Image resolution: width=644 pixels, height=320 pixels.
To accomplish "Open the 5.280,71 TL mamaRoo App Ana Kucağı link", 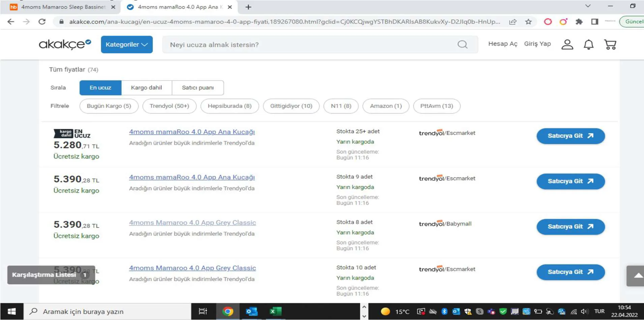I will (x=192, y=132).
